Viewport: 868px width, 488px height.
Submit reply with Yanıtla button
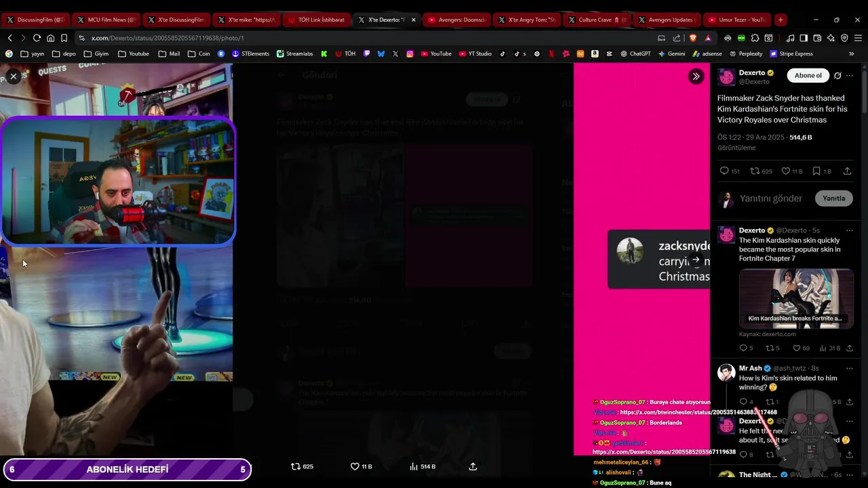[833, 199]
